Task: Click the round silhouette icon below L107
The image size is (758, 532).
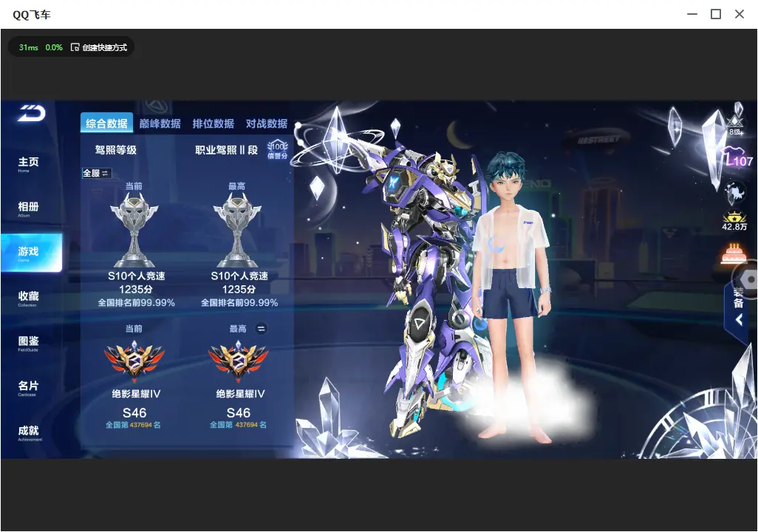Action: click(x=735, y=194)
